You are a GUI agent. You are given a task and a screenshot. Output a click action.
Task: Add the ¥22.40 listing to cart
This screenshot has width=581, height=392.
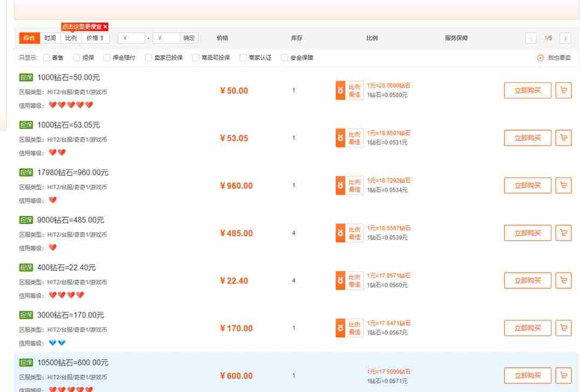point(563,281)
